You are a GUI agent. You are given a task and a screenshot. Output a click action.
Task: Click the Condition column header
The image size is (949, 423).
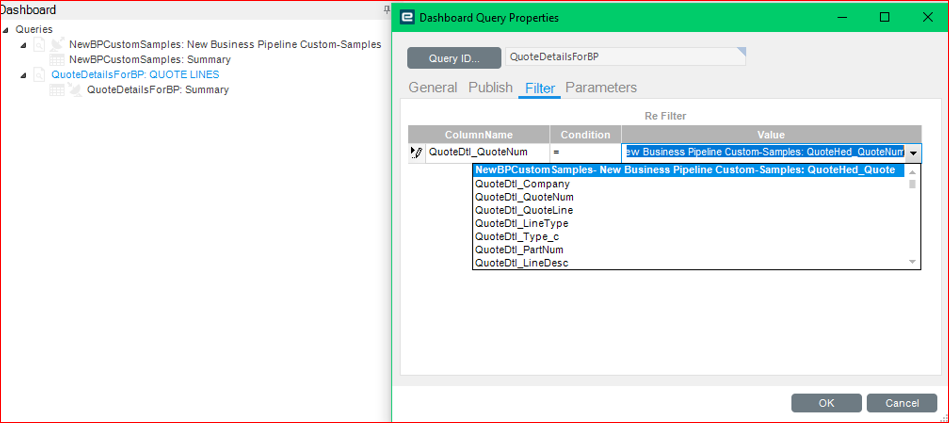point(585,134)
